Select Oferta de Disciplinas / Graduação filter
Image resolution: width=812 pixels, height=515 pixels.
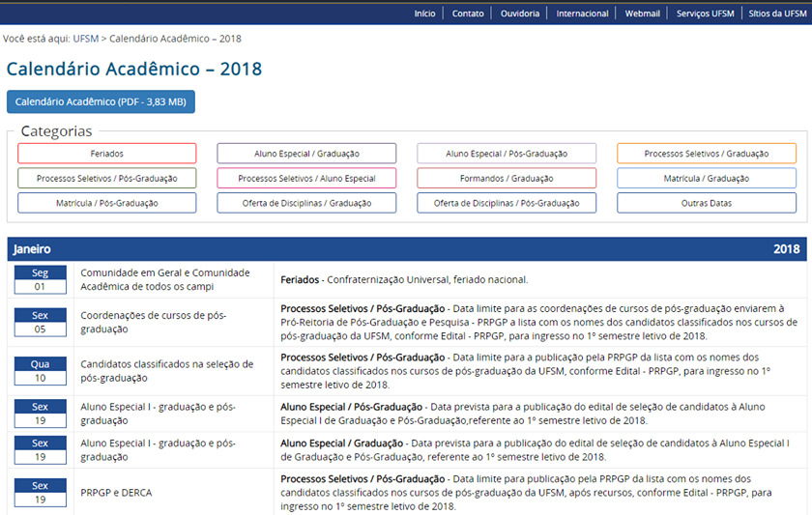click(x=306, y=203)
